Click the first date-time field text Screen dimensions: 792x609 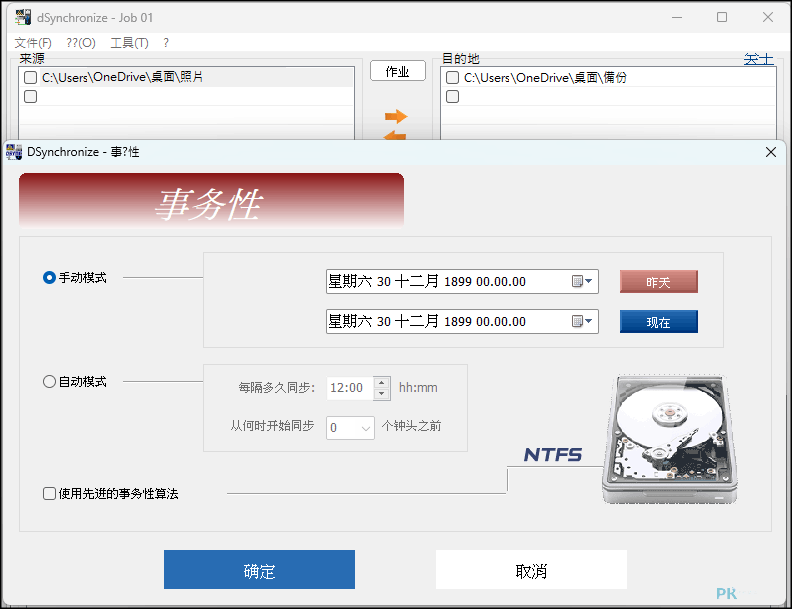click(x=427, y=281)
